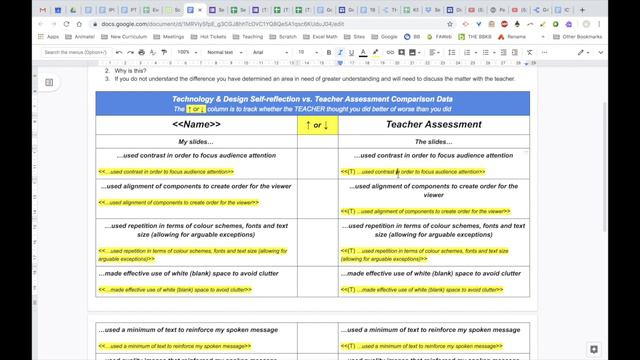
Task: Open the Chrome three-dot menu
Action: (599, 24)
